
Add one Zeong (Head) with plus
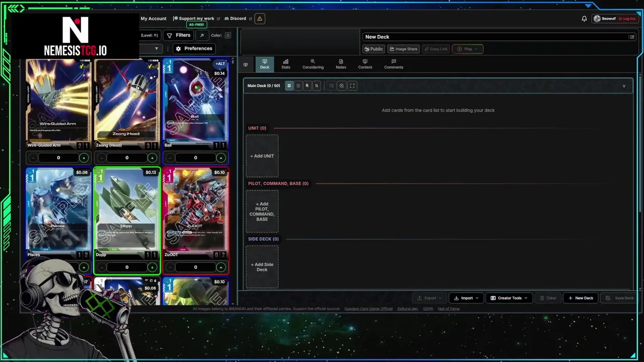152,158
